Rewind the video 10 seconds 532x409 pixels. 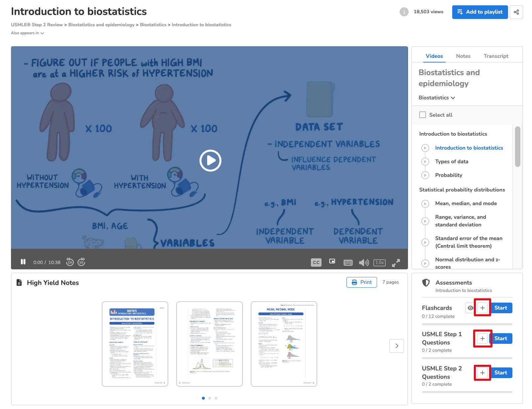(x=70, y=262)
